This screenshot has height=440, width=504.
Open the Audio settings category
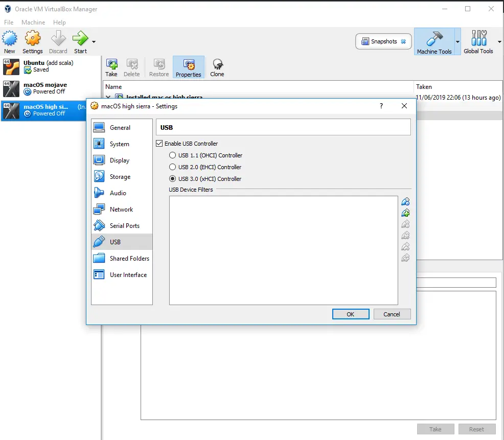click(122, 193)
